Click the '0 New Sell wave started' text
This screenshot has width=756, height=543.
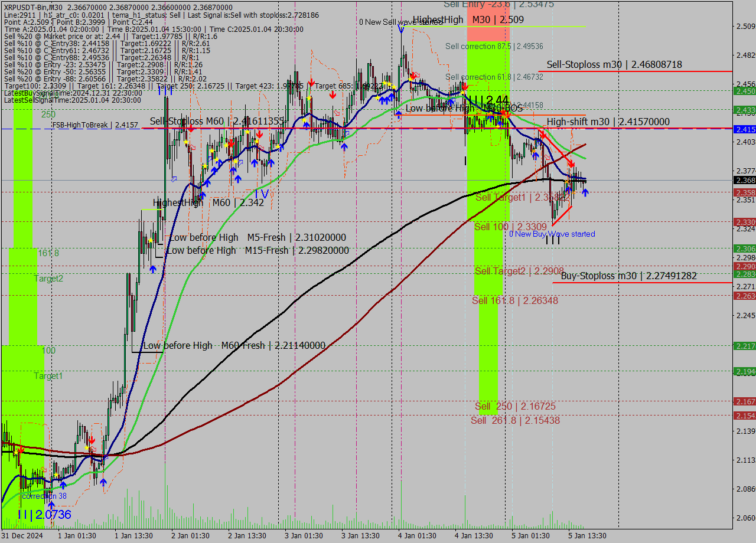(x=400, y=22)
